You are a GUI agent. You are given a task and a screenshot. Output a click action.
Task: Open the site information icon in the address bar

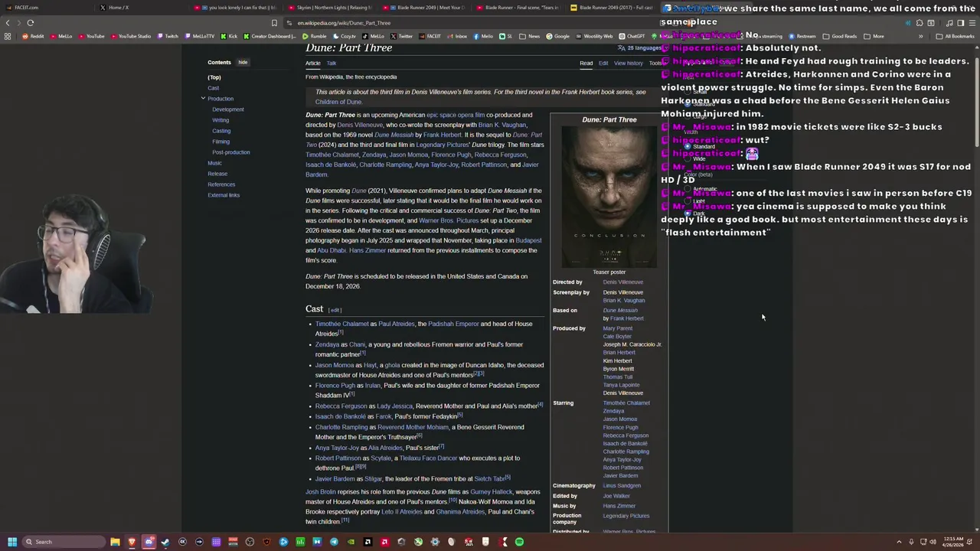coord(289,23)
